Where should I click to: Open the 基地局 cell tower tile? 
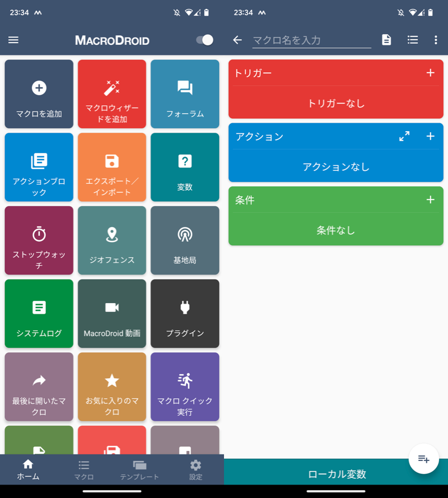185,240
